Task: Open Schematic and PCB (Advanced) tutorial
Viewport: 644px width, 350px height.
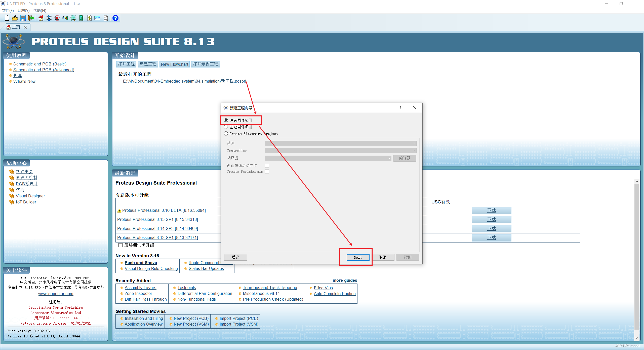Action: click(x=44, y=70)
